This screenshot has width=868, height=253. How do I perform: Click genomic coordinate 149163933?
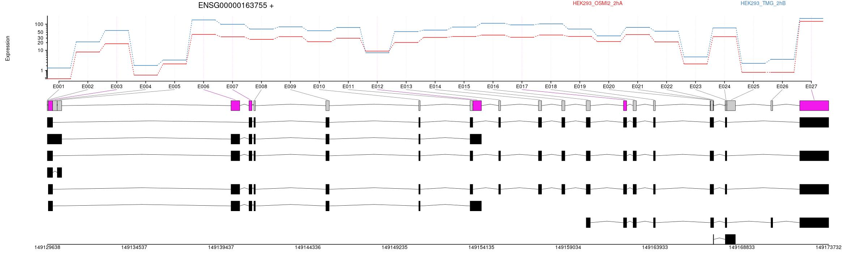coord(655,248)
